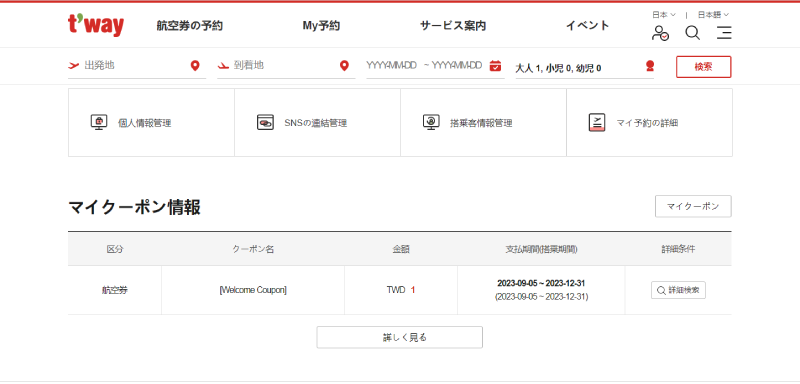Click the 金額 column header
Image resolution: width=800 pixels, height=384 pixels.
click(x=401, y=249)
